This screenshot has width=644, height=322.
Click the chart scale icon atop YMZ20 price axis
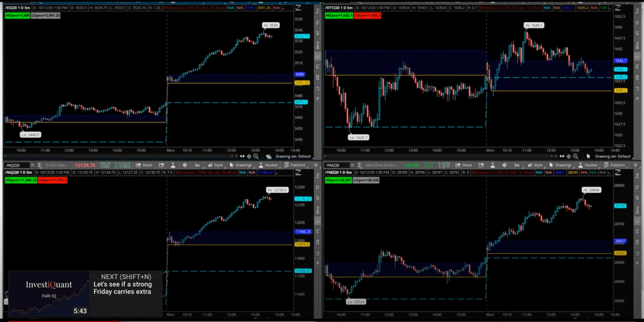pos(618,172)
